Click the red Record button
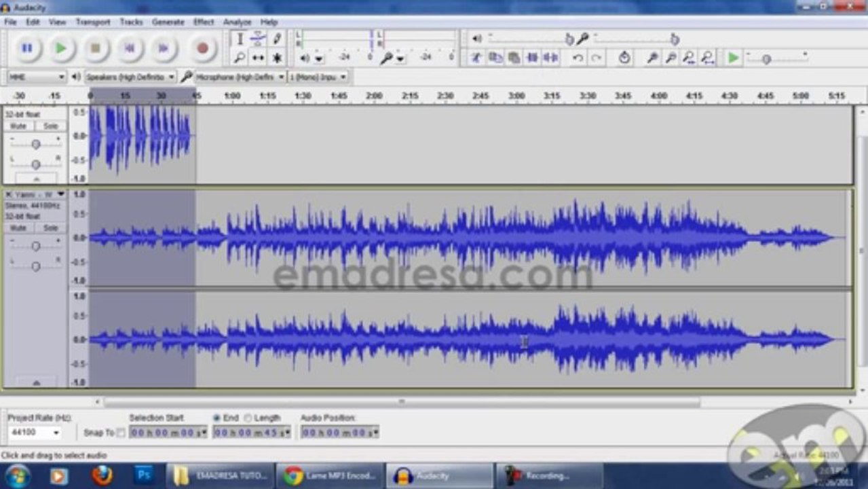 tap(202, 48)
